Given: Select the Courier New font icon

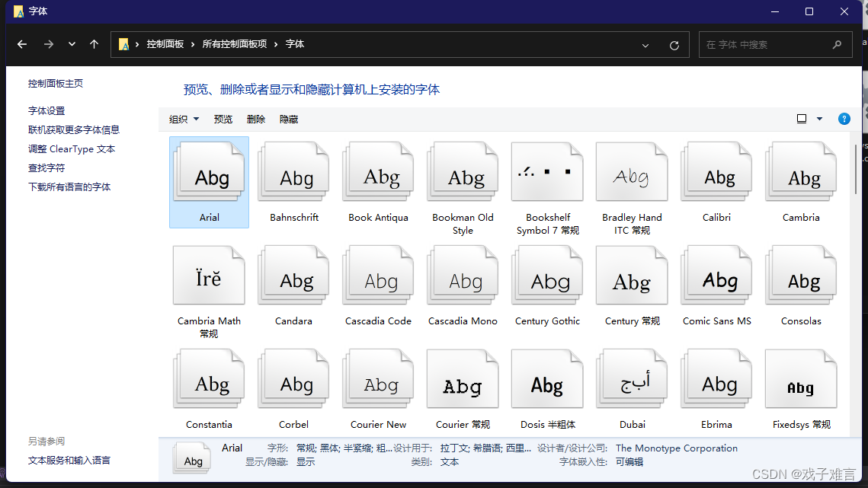Looking at the screenshot, I should [x=379, y=379].
